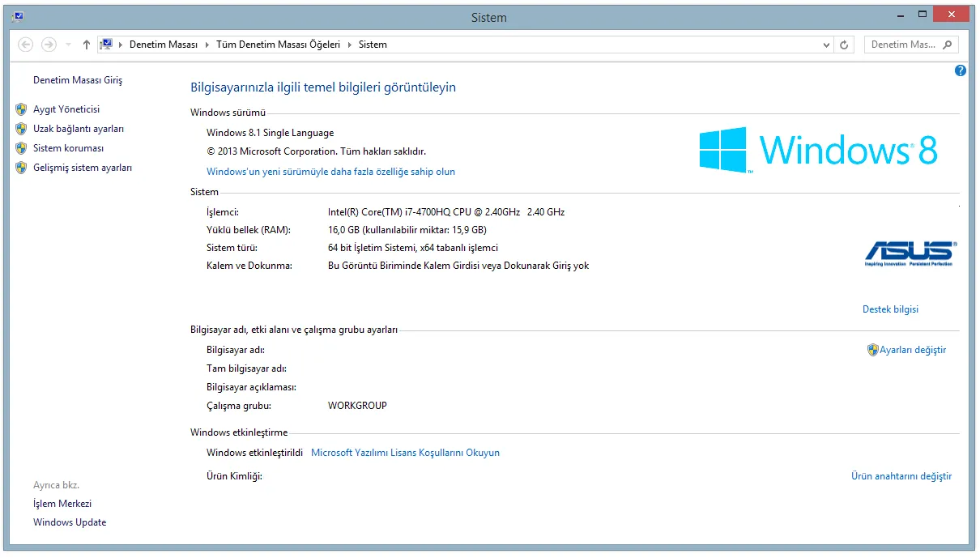980x558 pixels.
Task: Select Tüm Denetim Masası Öğeleri breadcrumb
Action: (x=278, y=45)
